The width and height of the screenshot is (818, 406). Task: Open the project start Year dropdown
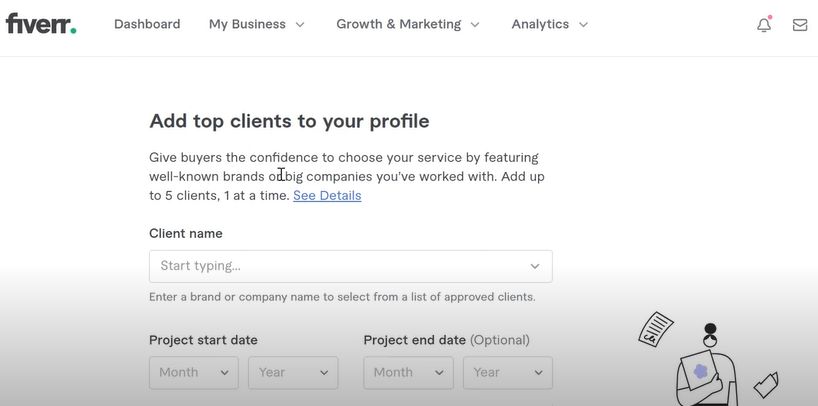(293, 373)
